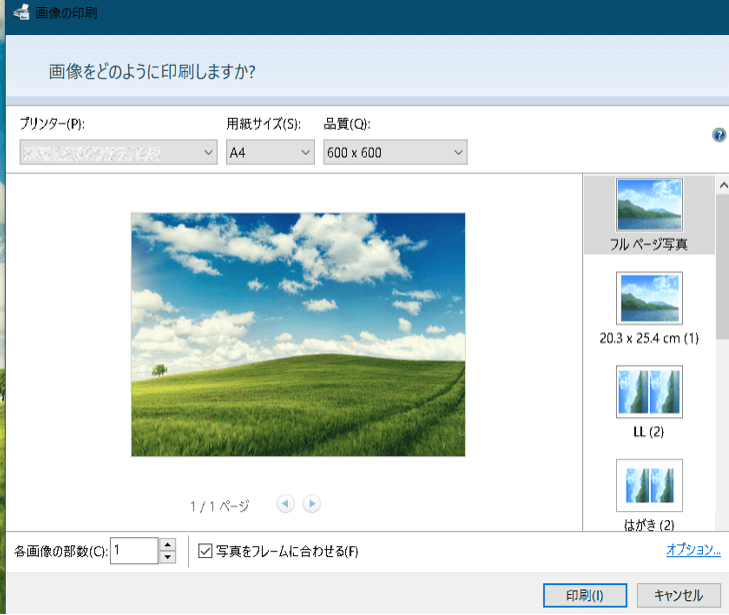Open the オプション... link
The image size is (729, 615).
pyautogui.click(x=693, y=549)
